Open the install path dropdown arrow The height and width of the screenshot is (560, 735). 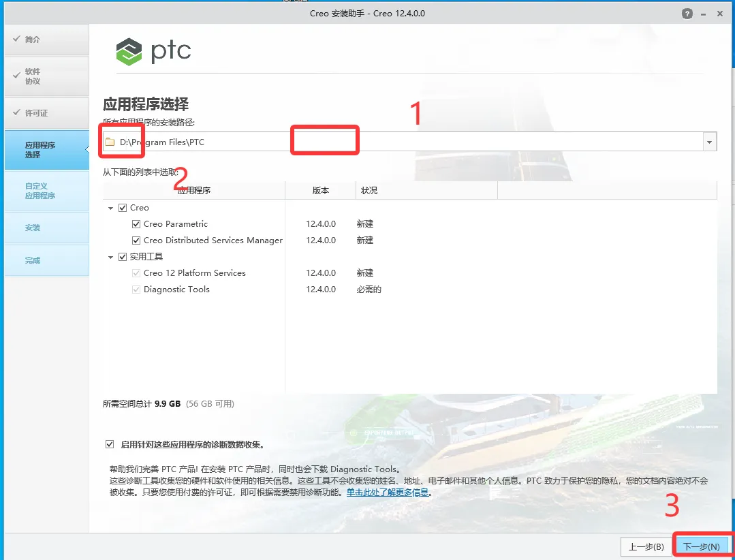click(710, 142)
